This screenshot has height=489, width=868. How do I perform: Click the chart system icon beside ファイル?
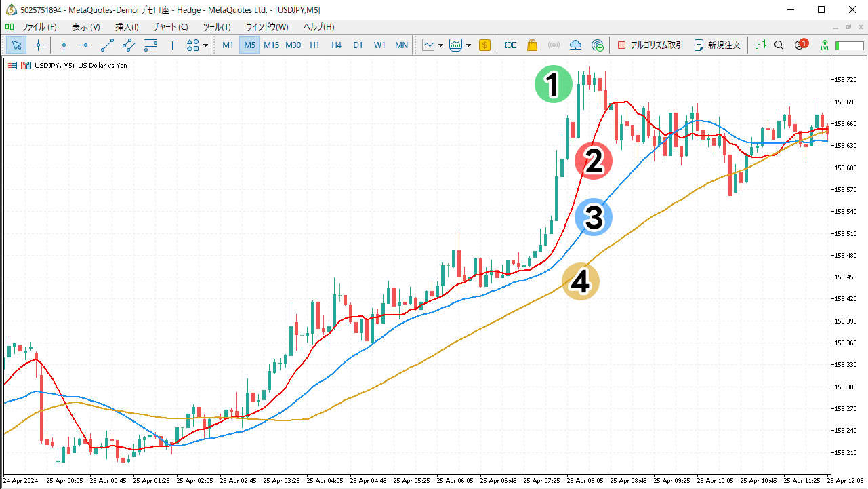pos(9,27)
